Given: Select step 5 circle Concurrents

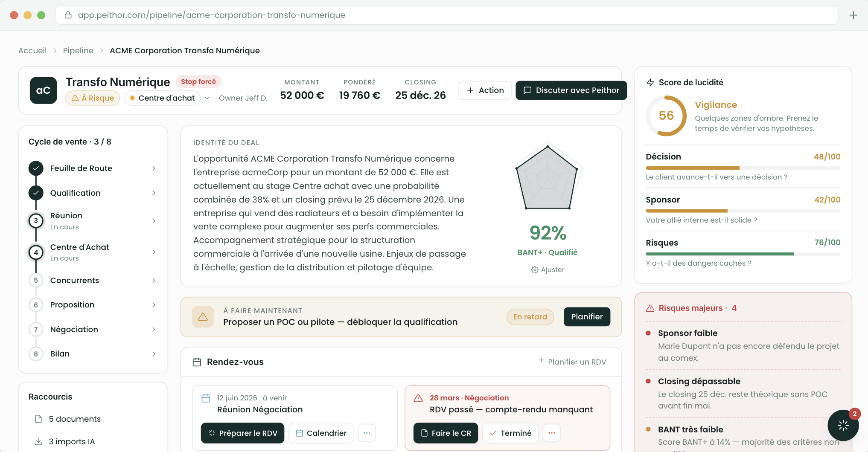Looking at the screenshot, I should pyautogui.click(x=36, y=280).
